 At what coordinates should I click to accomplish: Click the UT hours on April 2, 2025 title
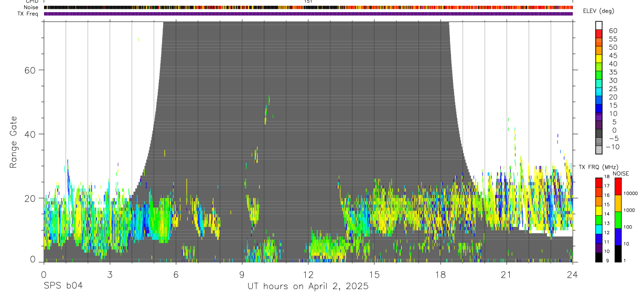[x=308, y=286]
